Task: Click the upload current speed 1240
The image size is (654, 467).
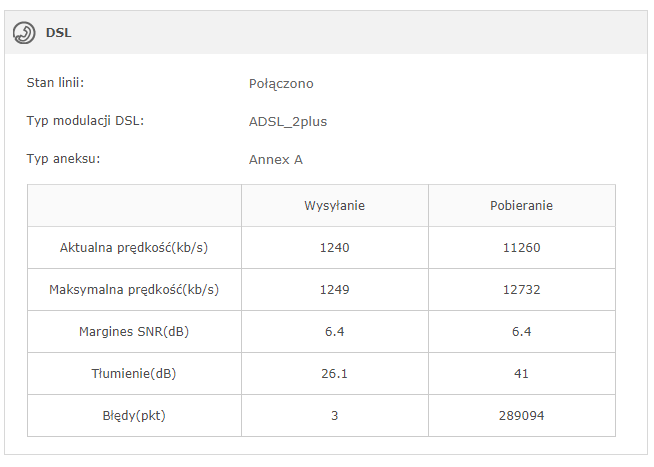Action: 334,248
